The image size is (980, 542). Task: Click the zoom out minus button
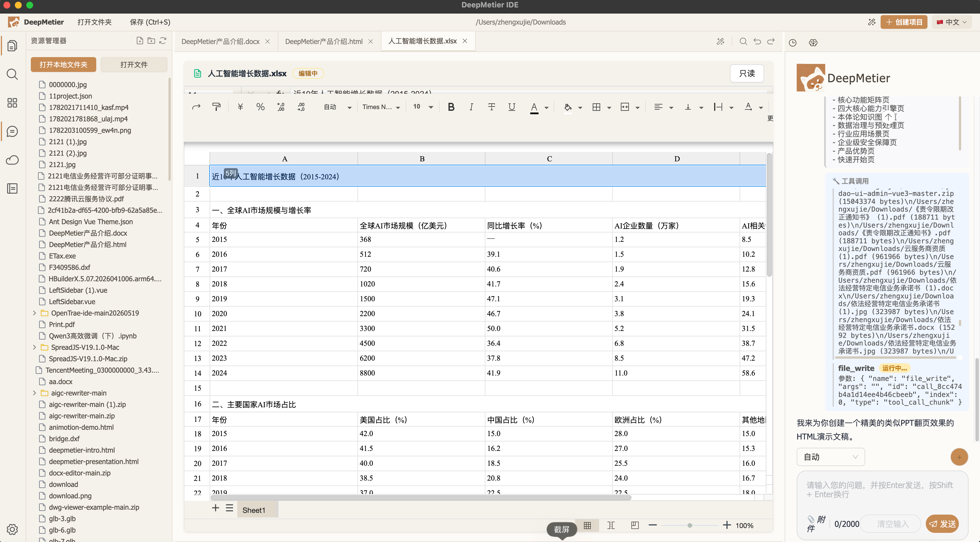(653, 525)
